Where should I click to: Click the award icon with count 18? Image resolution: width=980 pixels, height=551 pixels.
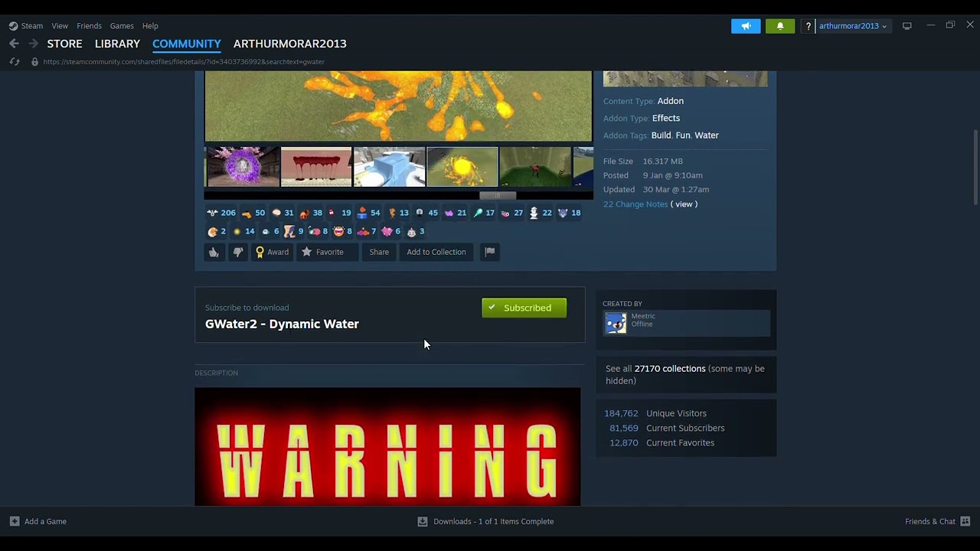click(563, 213)
